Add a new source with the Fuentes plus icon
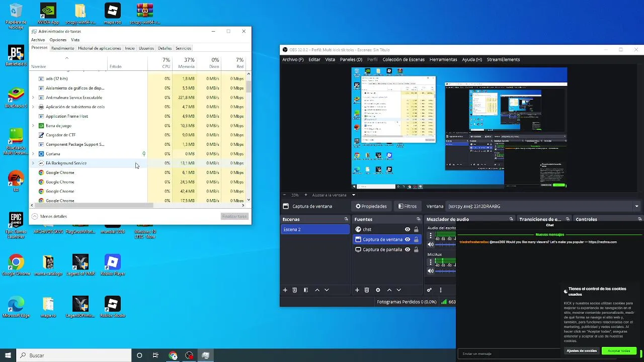 (x=357, y=290)
